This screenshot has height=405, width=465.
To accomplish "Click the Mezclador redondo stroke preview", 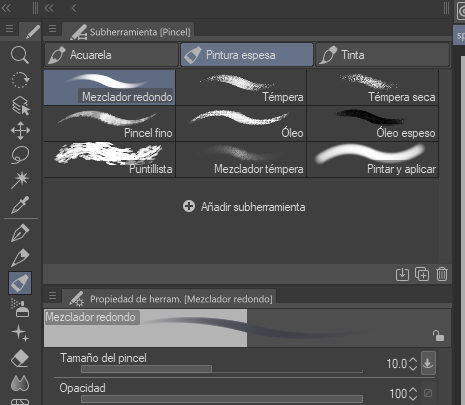I will pyautogui.click(x=247, y=328).
